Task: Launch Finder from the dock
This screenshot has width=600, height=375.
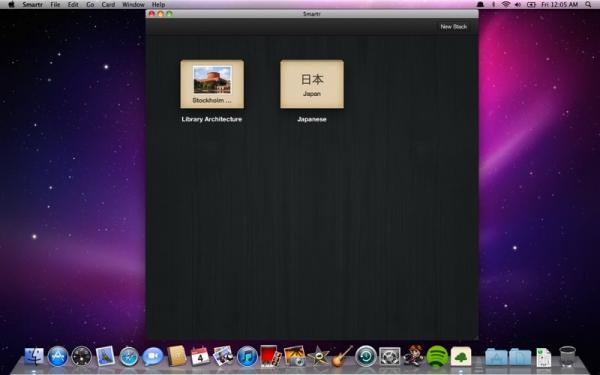Action: click(34, 357)
